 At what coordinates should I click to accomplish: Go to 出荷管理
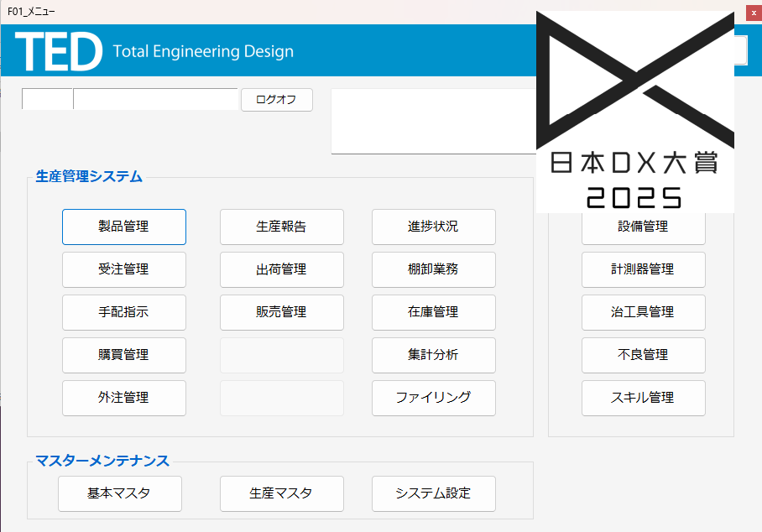pyautogui.click(x=281, y=269)
